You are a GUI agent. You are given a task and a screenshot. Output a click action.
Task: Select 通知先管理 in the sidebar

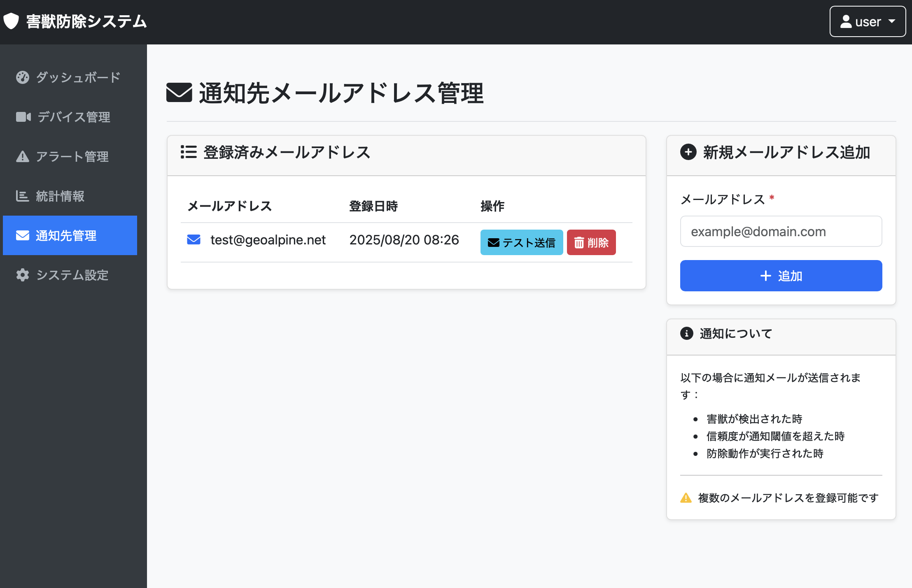pos(70,235)
